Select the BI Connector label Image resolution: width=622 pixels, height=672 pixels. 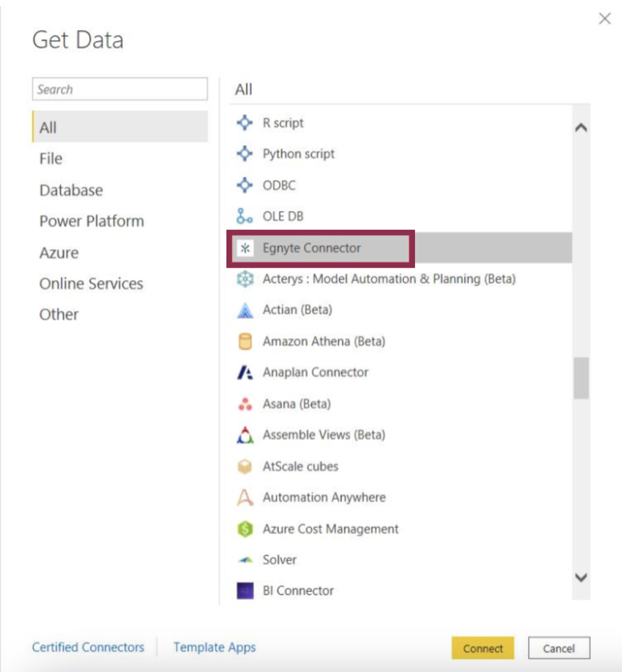pos(298,591)
